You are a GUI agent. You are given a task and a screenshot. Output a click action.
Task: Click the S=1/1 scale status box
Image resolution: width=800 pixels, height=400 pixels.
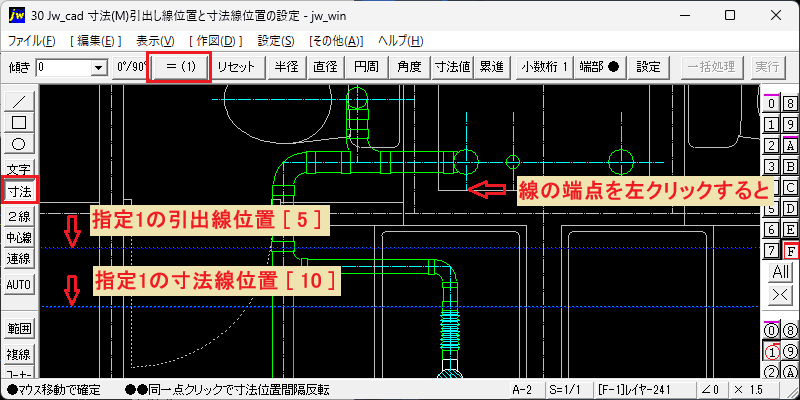pos(566,390)
